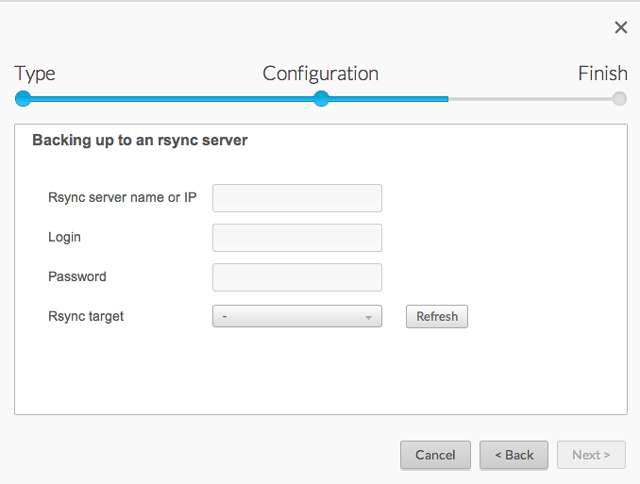This screenshot has height=484, width=640.
Task: Click the Configuration step circle marker
Action: point(321,98)
